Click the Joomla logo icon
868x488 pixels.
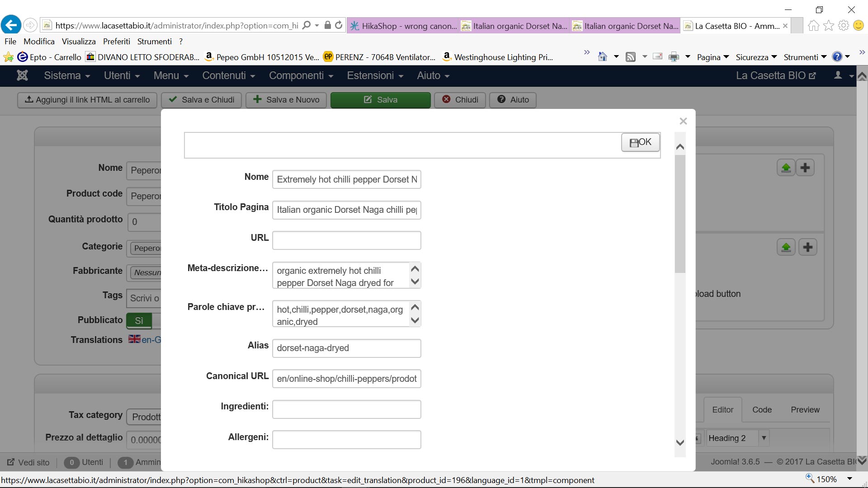point(22,75)
